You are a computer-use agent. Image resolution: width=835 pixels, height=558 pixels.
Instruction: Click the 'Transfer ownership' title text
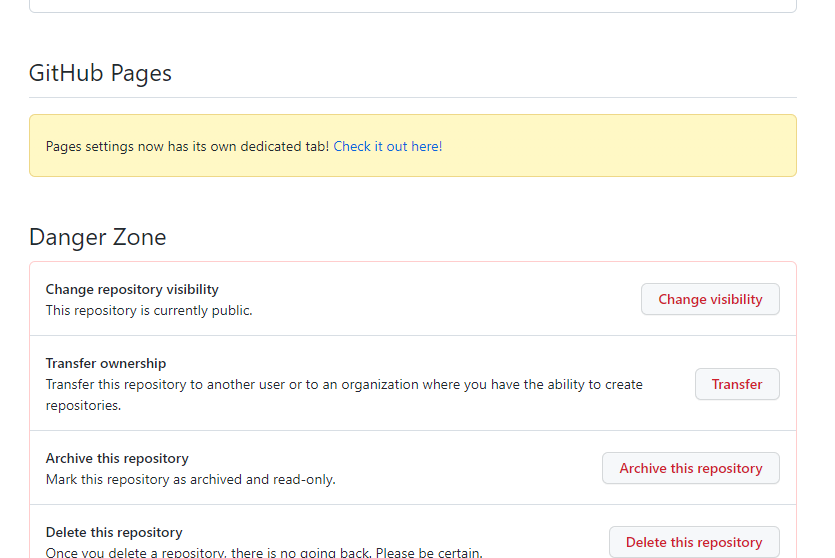point(106,363)
